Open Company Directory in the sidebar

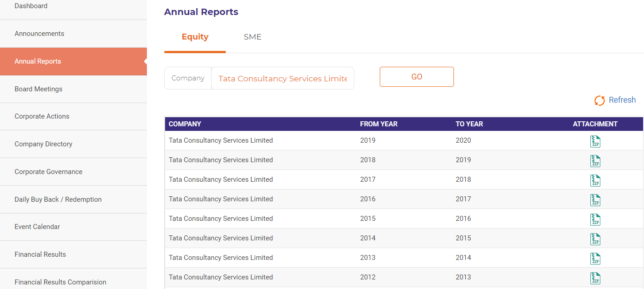point(73,144)
